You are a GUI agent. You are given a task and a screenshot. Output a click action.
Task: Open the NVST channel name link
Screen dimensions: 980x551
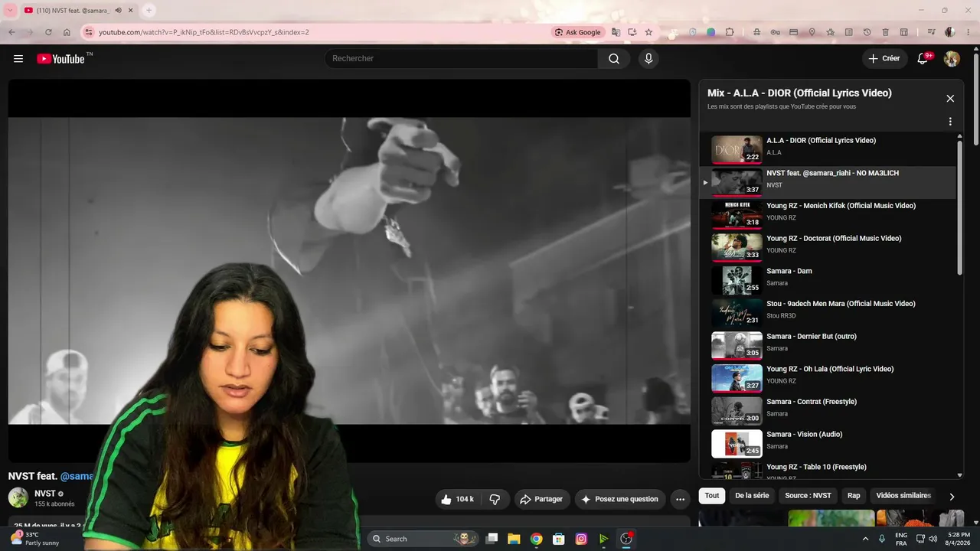coord(45,494)
